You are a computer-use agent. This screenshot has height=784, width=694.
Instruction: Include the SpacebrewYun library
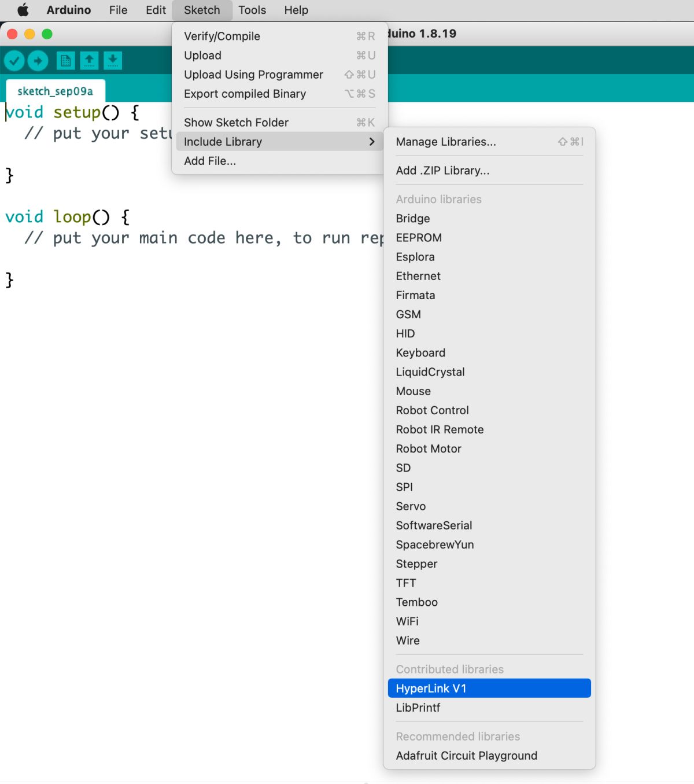pyautogui.click(x=489, y=544)
